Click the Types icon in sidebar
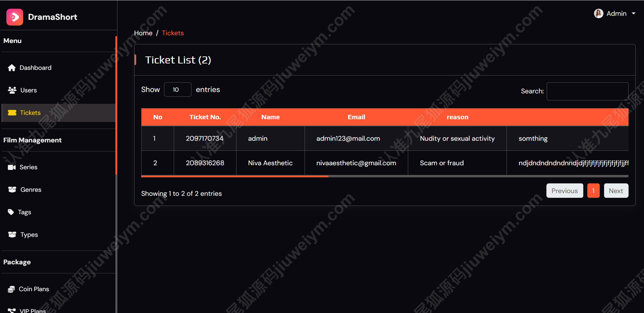 point(12,234)
